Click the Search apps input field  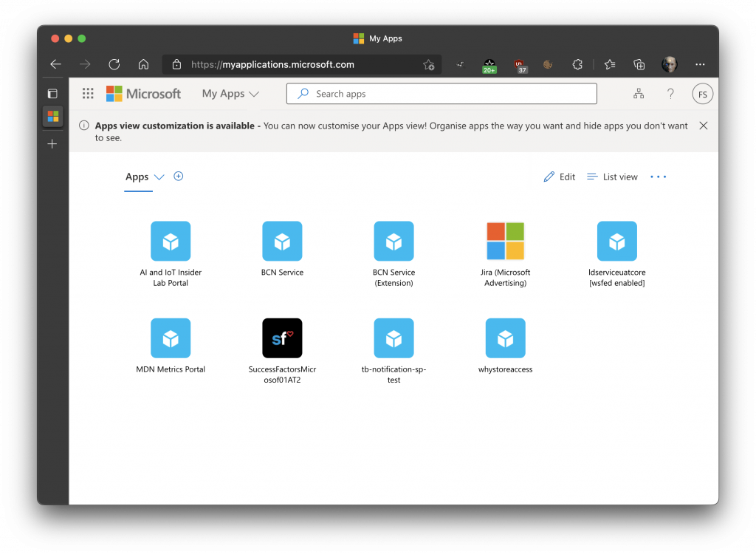441,94
